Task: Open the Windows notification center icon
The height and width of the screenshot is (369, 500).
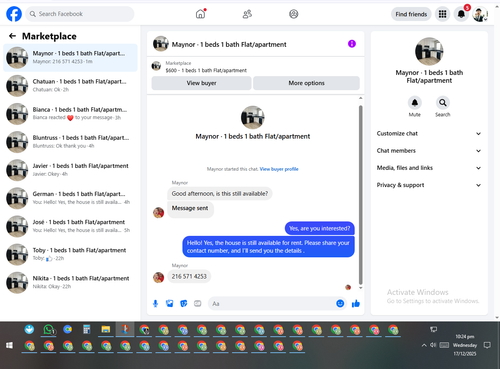Action: [x=487, y=345]
